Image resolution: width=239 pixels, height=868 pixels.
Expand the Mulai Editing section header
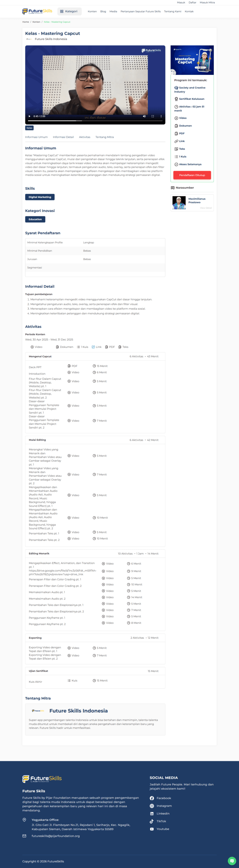click(x=95, y=440)
